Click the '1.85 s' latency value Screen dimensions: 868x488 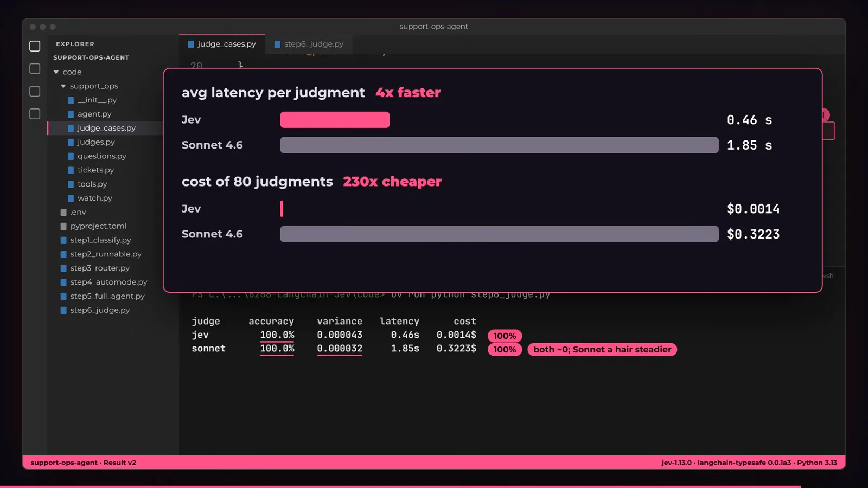(749, 145)
